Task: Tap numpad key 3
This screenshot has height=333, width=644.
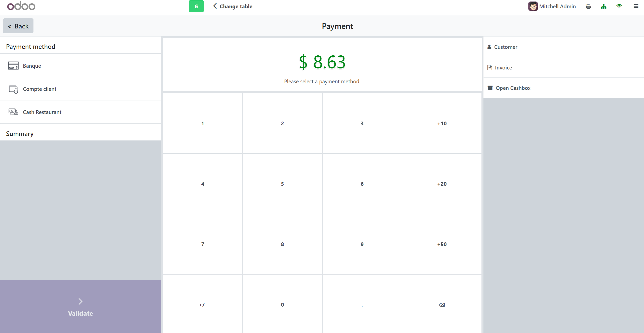Action: click(362, 123)
